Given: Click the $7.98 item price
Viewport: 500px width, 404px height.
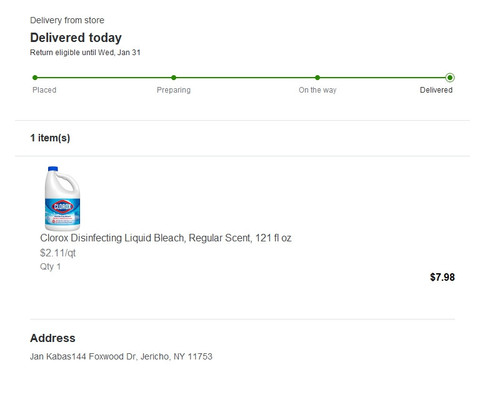Looking at the screenshot, I should click(442, 277).
